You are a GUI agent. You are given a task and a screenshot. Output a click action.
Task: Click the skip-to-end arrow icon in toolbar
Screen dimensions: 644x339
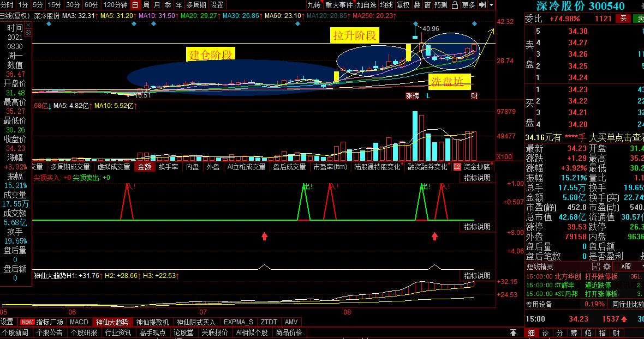pos(482,5)
